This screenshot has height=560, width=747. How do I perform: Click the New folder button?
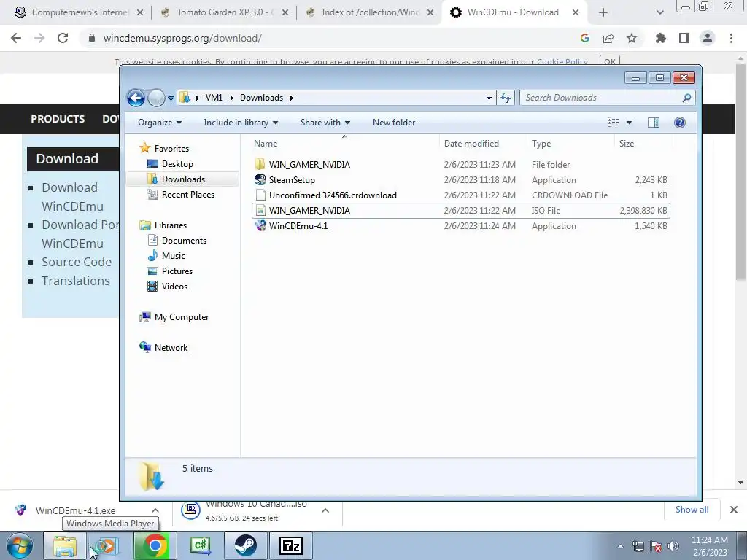click(394, 122)
